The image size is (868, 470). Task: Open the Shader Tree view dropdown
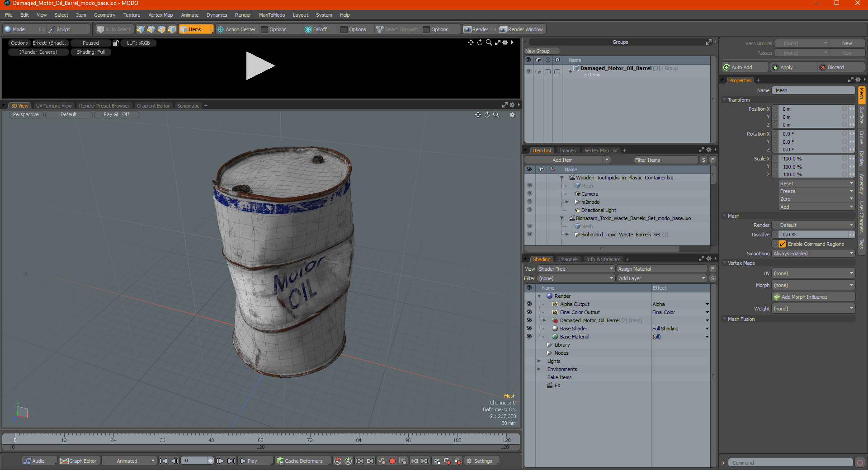(x=576, y=269)
